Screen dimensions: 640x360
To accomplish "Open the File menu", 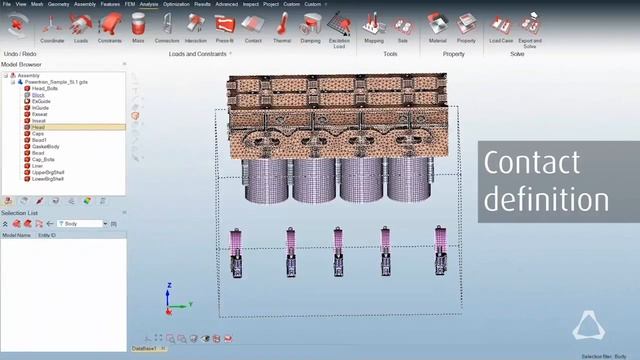I will click(7, 4).
